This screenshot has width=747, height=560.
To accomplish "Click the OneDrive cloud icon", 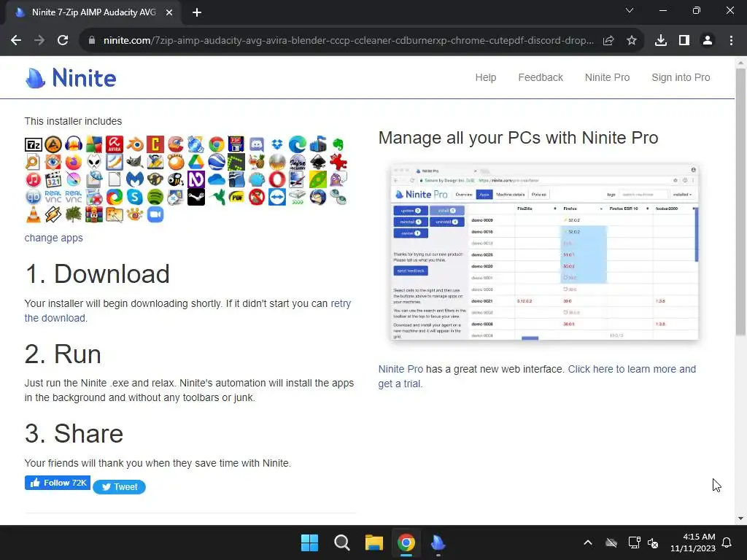I will (216, 179).
